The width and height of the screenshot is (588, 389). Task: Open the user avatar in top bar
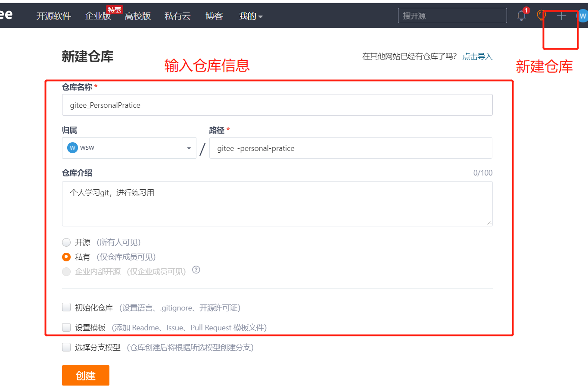pyautogui.click(x=583, y=16)
